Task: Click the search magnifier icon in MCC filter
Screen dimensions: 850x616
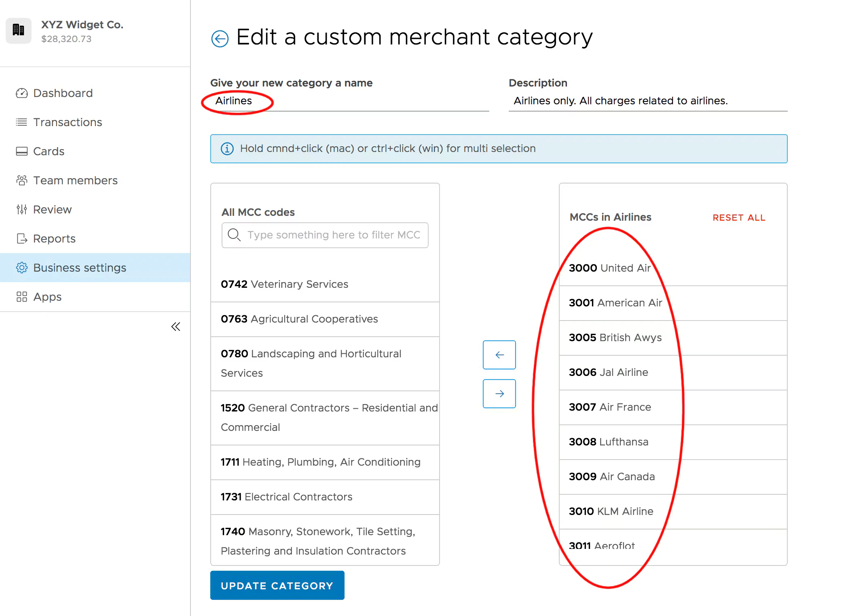Action: pos(234,235)
